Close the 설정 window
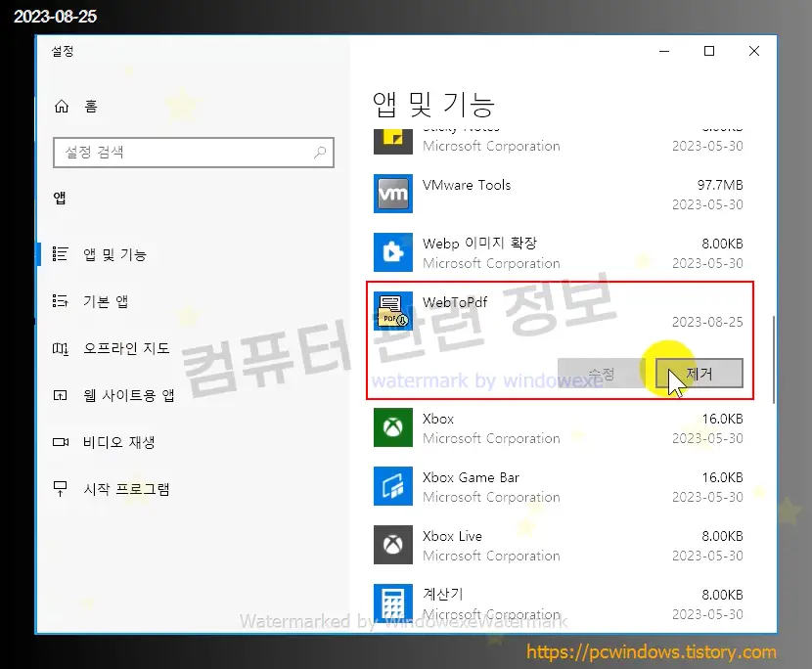Viewport: 812px width, 669px height. (x=754, y=51)
